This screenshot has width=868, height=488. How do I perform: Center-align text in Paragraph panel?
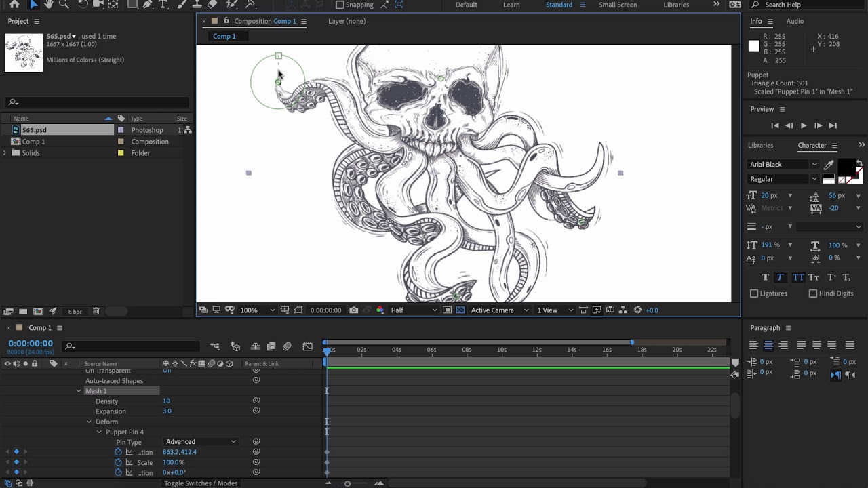(768, 345)
